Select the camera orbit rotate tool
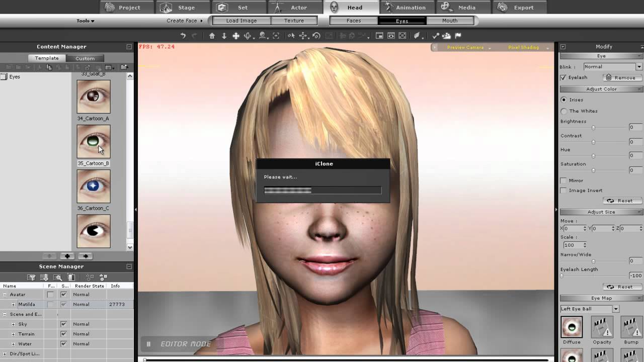Viewport: 644px width, 362px height. (x=248, y=36)
